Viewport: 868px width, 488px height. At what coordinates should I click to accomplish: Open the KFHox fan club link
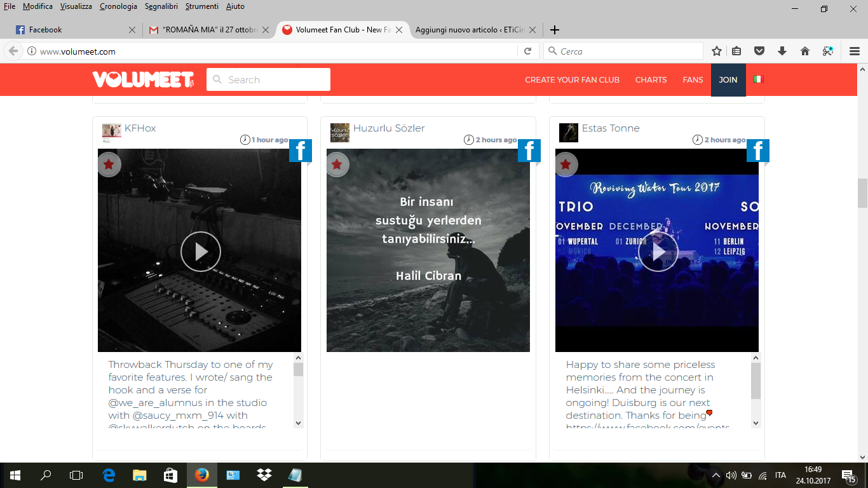pos(140,128)
